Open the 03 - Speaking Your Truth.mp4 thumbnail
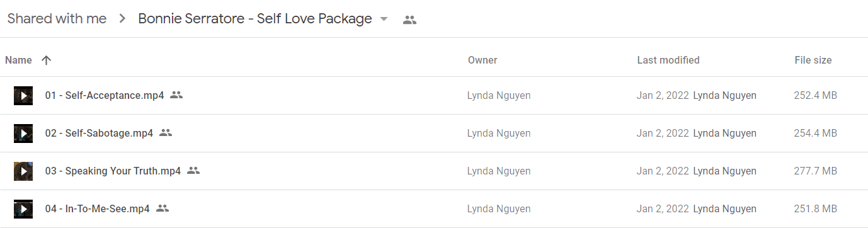This screenshot has width=868, height=228. [23, 171]
